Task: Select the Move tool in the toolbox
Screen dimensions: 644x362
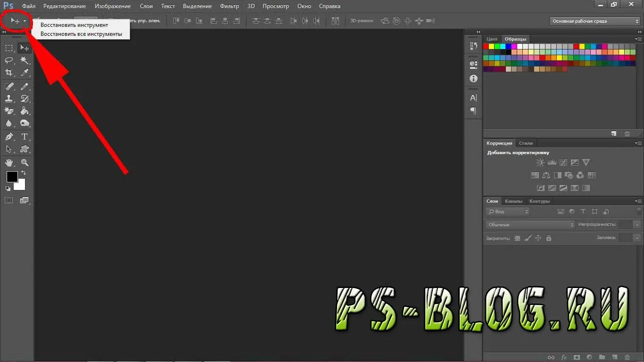Action: tap(25, 48)
